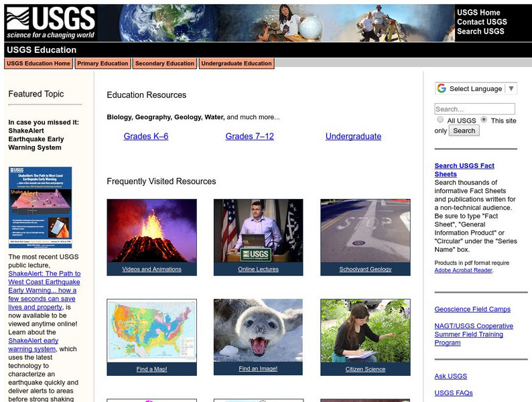532x402 pixels.
Task: Open the Undergraduate Education tab
Action: pos(237,64)
